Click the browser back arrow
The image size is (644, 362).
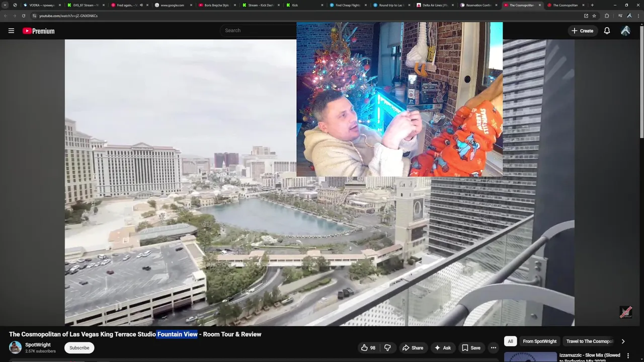tap(6, 16)
